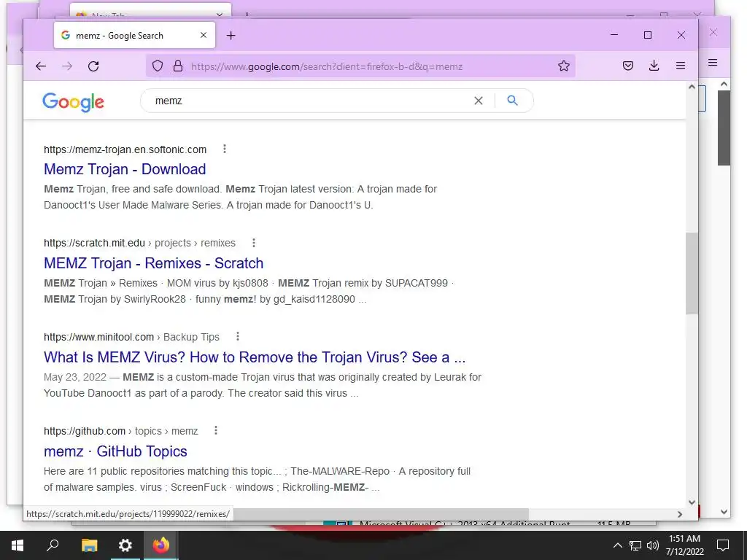Open File Explorer from the taskbar
The width and height of the screenshot is (747, 560).
tap(89, 545)
